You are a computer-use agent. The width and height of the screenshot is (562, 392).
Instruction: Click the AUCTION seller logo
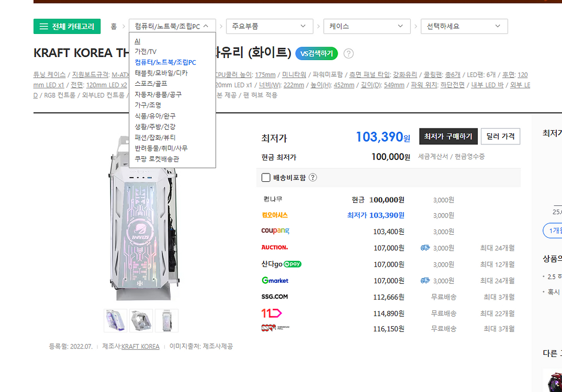click(x=275, y=247)
